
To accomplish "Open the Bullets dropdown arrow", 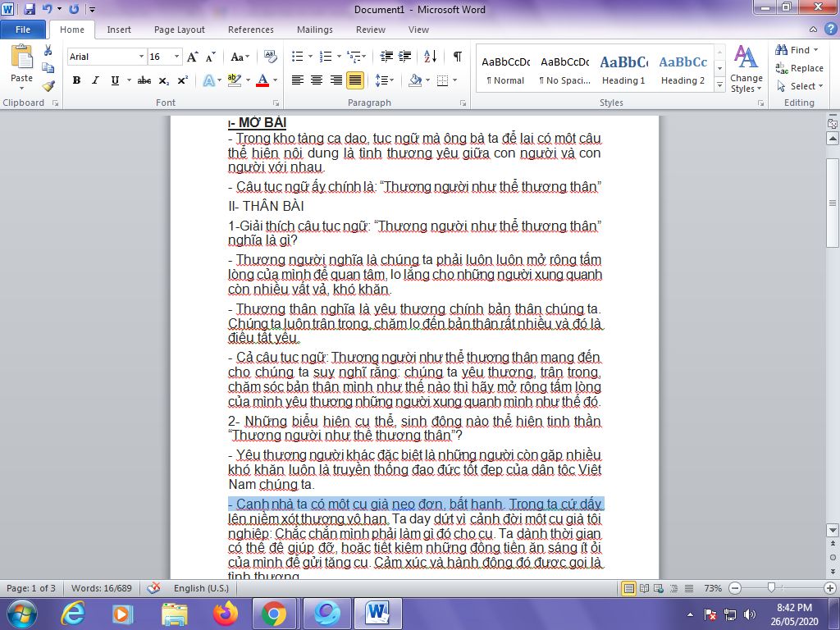I will tap(310, 57).
